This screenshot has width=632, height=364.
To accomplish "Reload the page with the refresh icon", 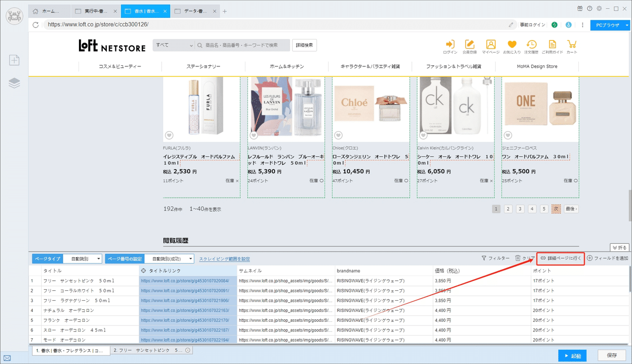I will 36,24.
